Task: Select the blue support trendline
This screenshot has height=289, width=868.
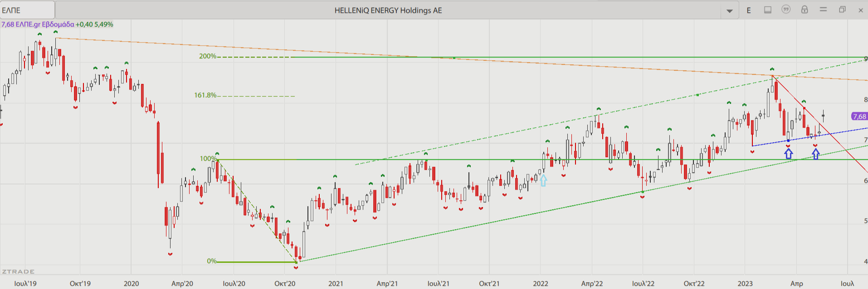Action: pos(810,137)
